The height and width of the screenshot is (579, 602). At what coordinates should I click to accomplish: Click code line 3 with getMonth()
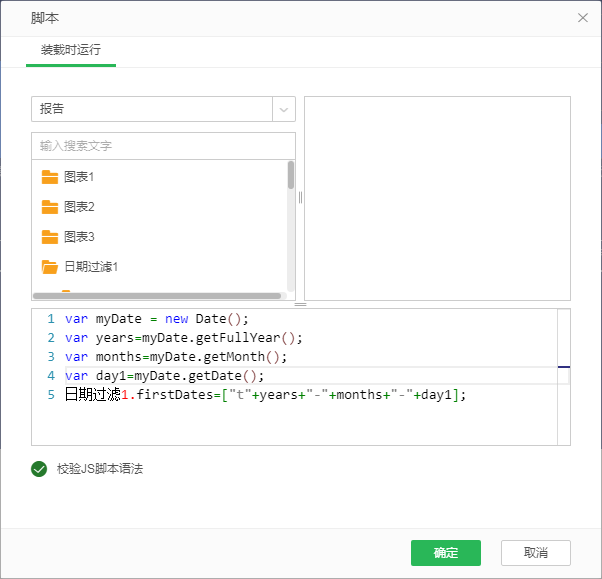coord(176,357)
